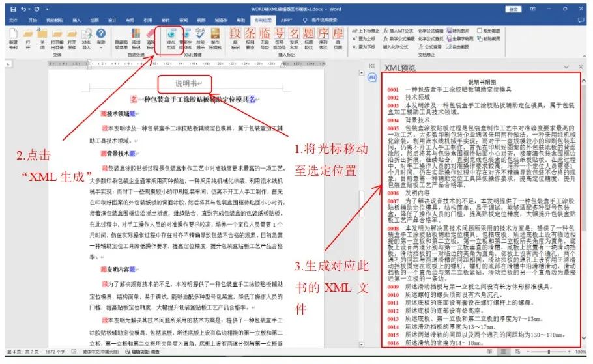Switch to the AIPPT tab
This screenshot has height=364, width=593.
pos(286,20)
